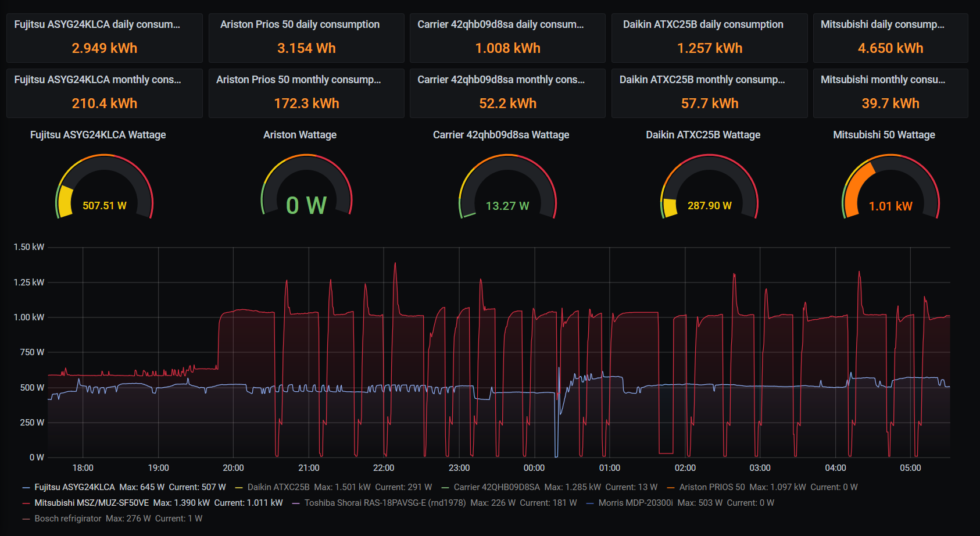Click Daikin ATXC25B monthly consumption title
980x536 pixels.
(702, 80)
